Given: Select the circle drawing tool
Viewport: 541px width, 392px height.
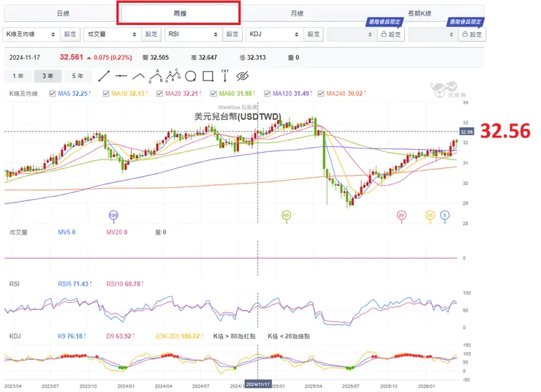Looking at the screenshot, I should coord(191,76).
